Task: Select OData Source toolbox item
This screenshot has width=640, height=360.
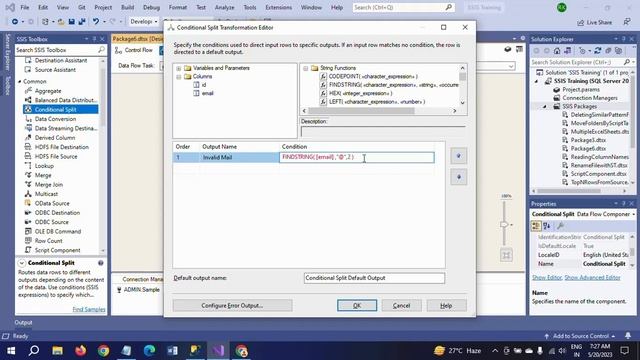Action: 52,203
